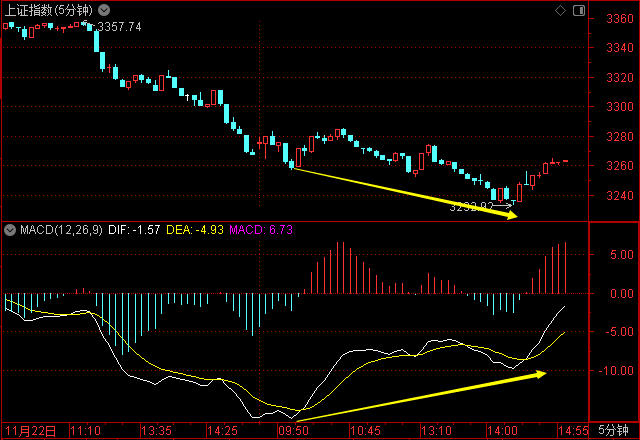
Task: Select the MACD(12,26,9) indicator label
Action: (59, 231)
